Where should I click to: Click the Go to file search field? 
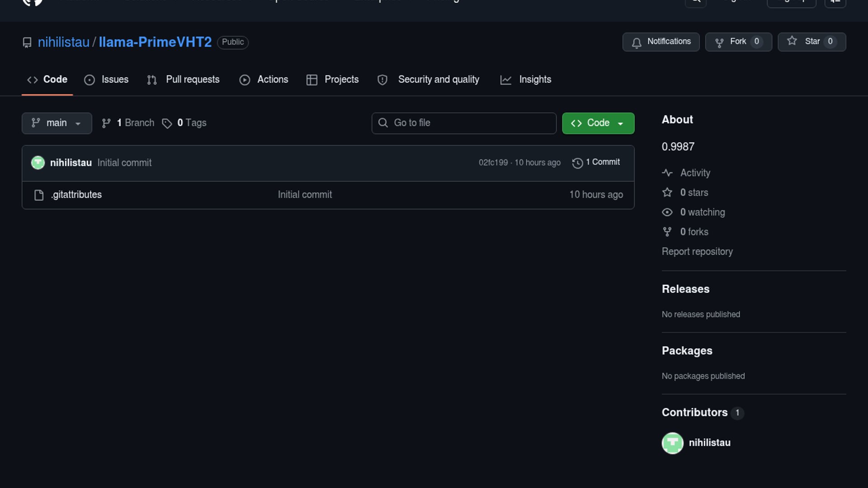click(x=464, y=123)
